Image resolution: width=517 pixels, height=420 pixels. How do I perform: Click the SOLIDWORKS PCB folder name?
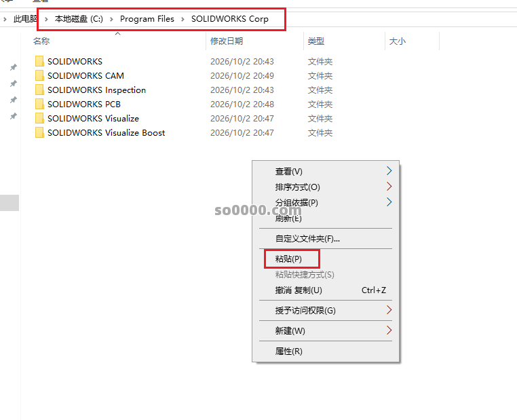[x=84, y=104]
